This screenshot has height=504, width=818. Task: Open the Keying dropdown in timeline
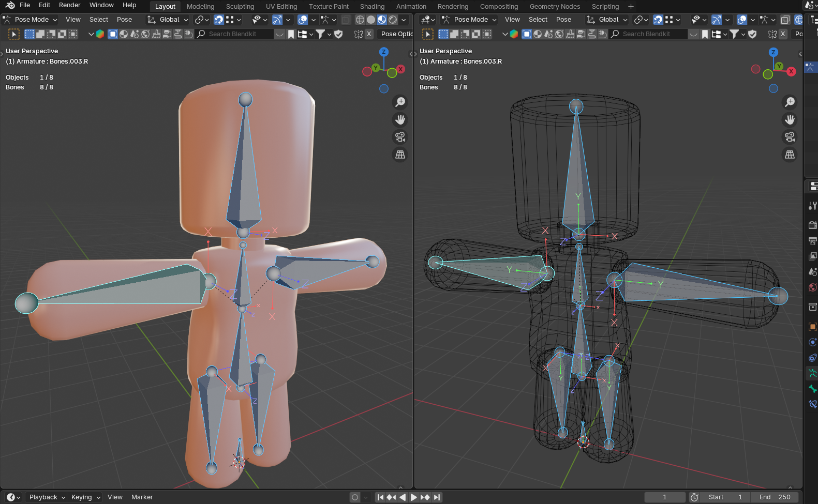coord(85,497)
